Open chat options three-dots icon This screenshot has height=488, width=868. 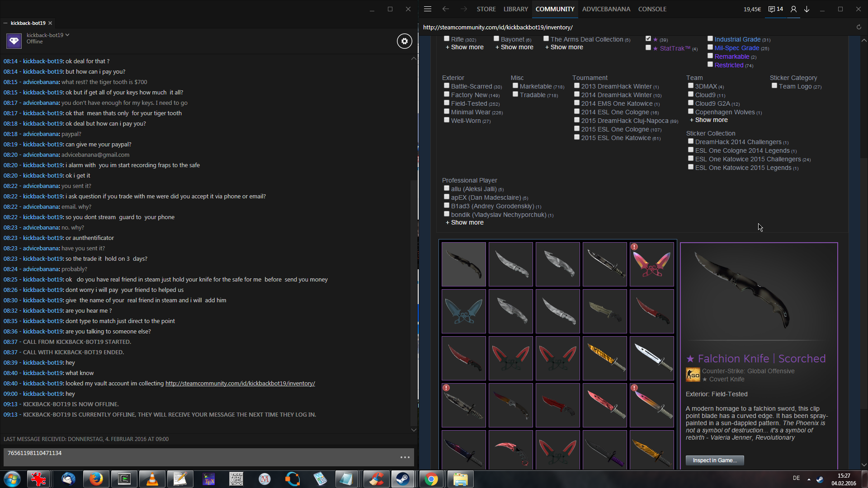pyautogui.click(x=405, y=457)
